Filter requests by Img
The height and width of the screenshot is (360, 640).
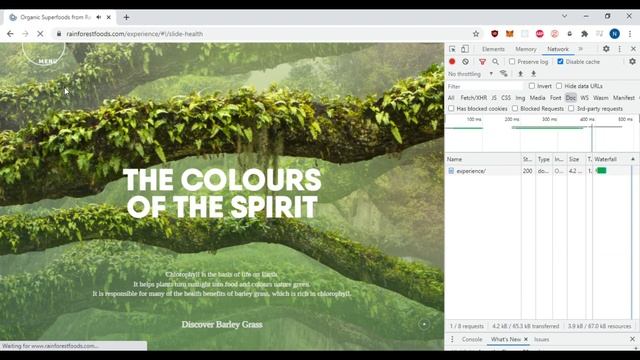[520, 98]
